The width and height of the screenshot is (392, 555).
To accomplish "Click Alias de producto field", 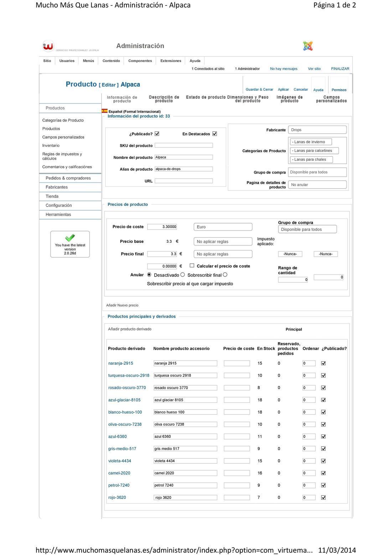I will click(184, 169).
